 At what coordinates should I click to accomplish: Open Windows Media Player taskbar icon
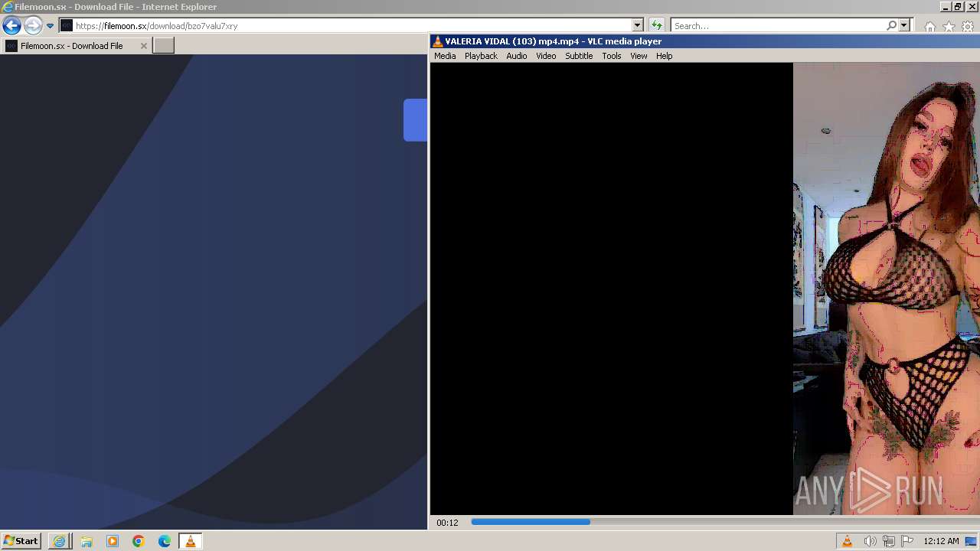click(x=113, y=541)
